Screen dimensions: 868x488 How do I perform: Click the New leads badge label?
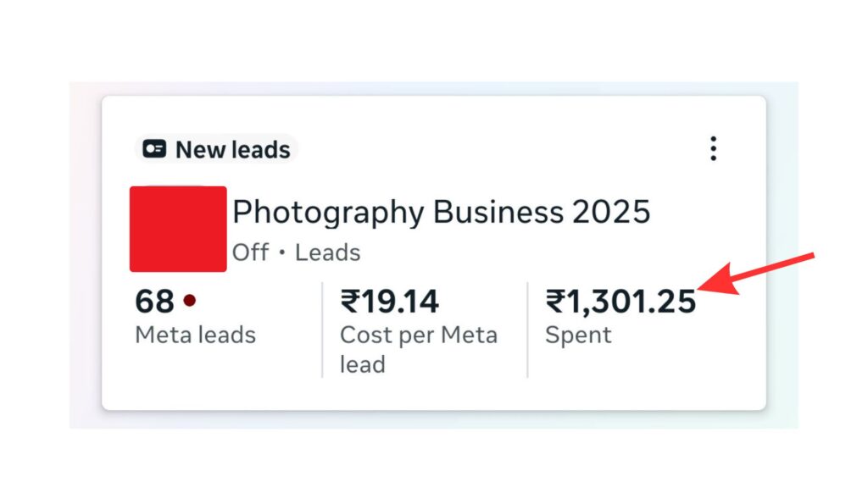click(232, 150)
